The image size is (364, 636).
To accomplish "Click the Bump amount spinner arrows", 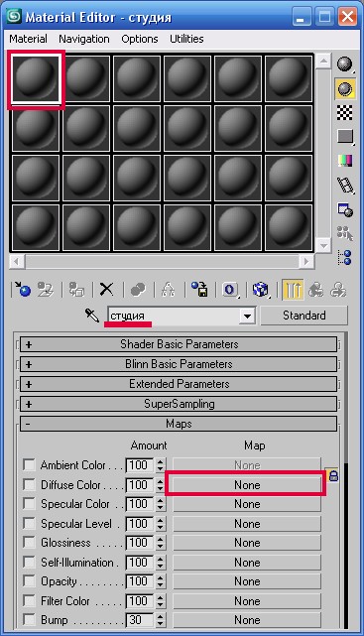I will click(x=161, y=620).
